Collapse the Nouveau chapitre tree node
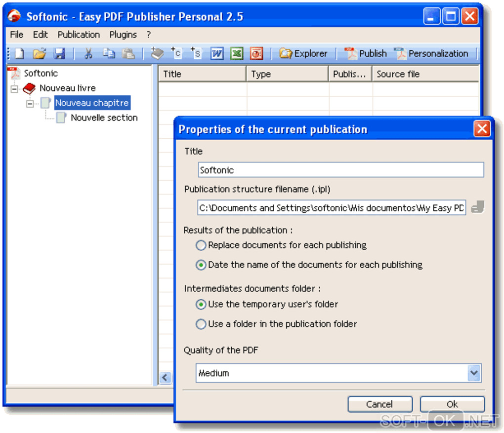 [x=30, y=104]
